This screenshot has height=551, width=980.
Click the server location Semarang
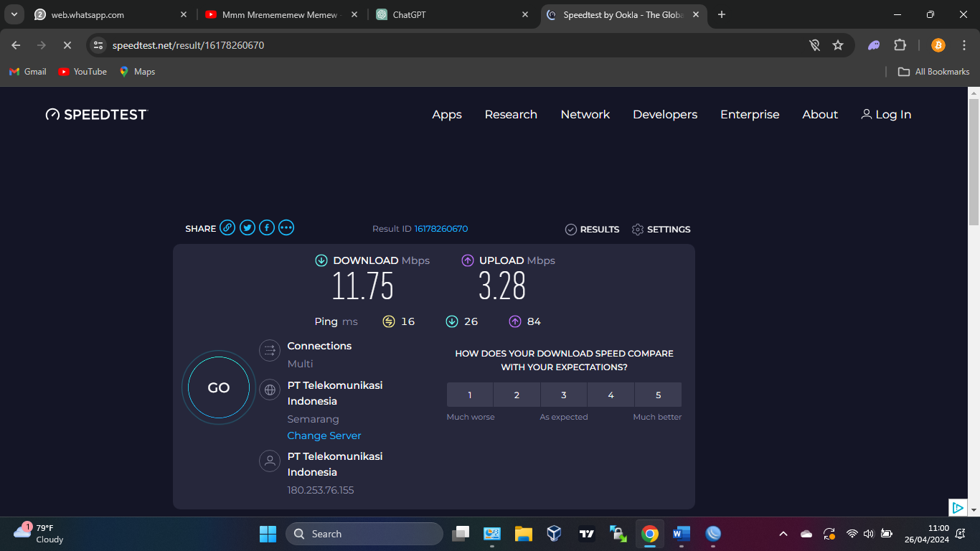(x=314, y=419)
